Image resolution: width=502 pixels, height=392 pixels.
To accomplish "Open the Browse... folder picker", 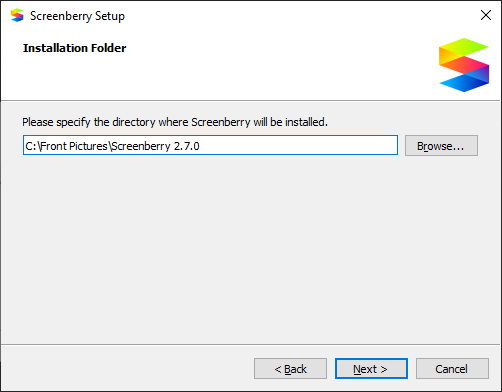I will pyautogui.click(x=441, y=145).
